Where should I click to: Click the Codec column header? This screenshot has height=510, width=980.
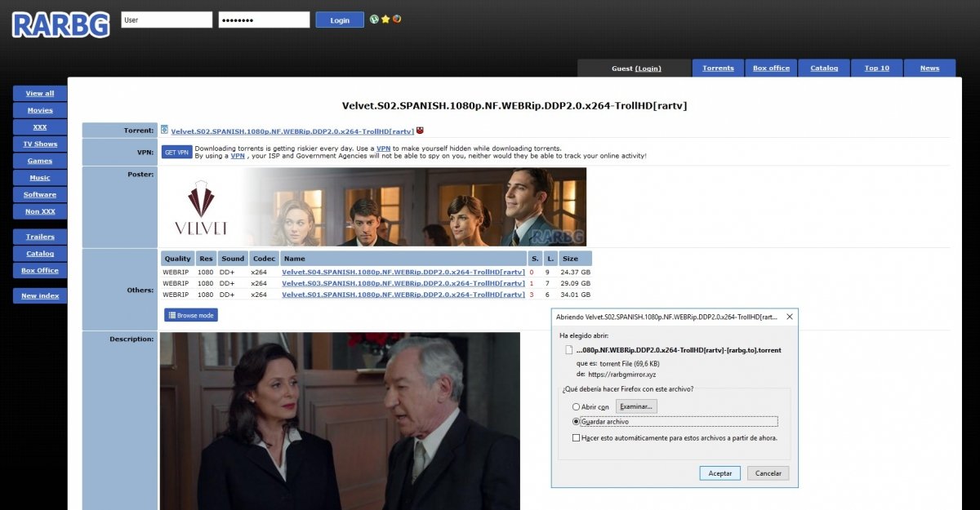[x=264, y=258]
